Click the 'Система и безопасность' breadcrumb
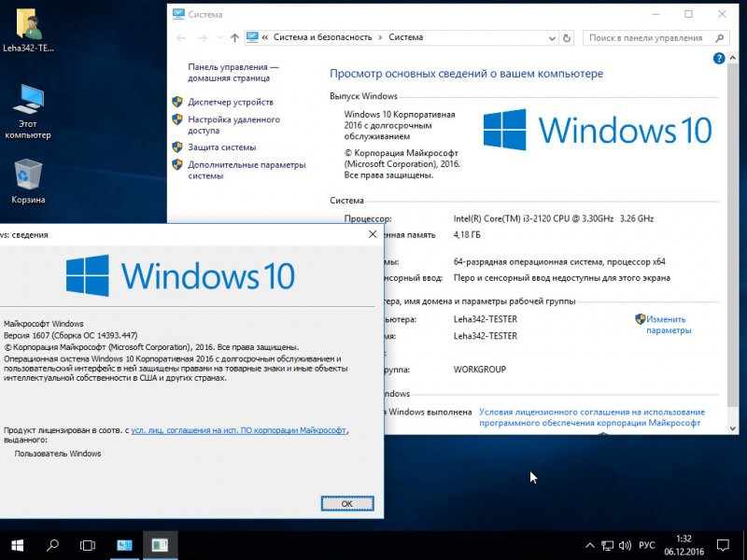Image resolution: width=747 pixels, height=560 pixels. [x=322, y=37]
